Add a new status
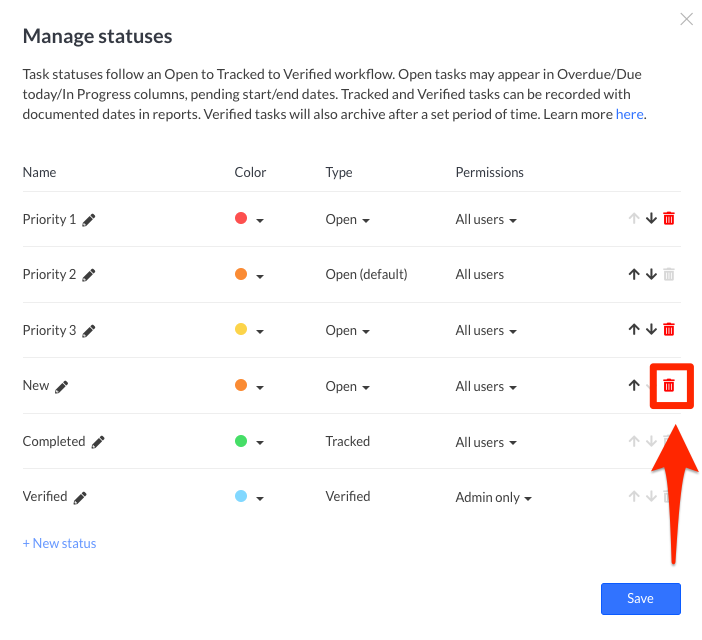The image size is (702, 640). (x=59, y=543)
